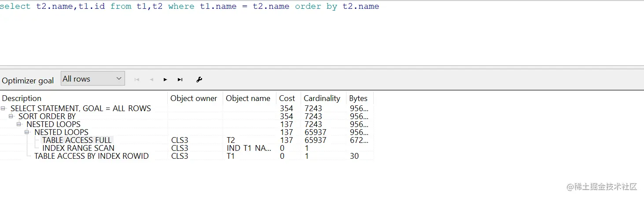Open the Optimizer goal combo box

(93, 78)
